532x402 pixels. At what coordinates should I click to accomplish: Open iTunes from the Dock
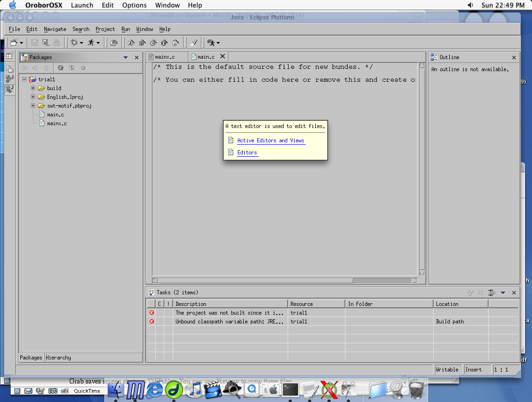(195, 390)
